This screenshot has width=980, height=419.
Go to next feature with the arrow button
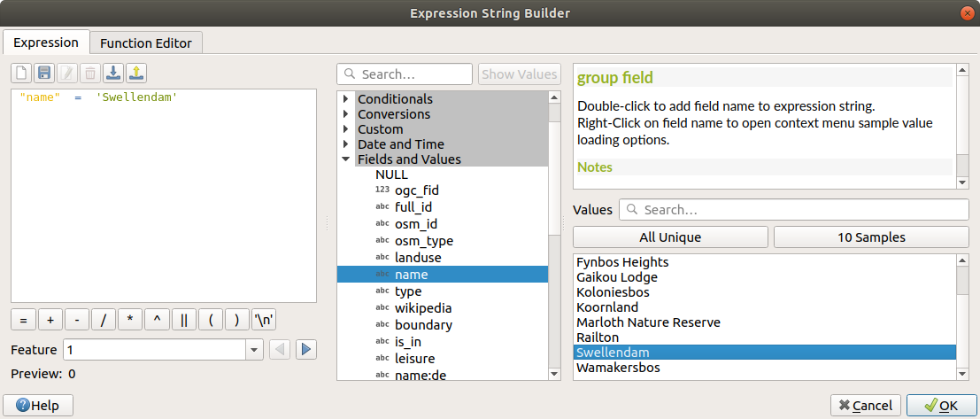tap(305, 350)
